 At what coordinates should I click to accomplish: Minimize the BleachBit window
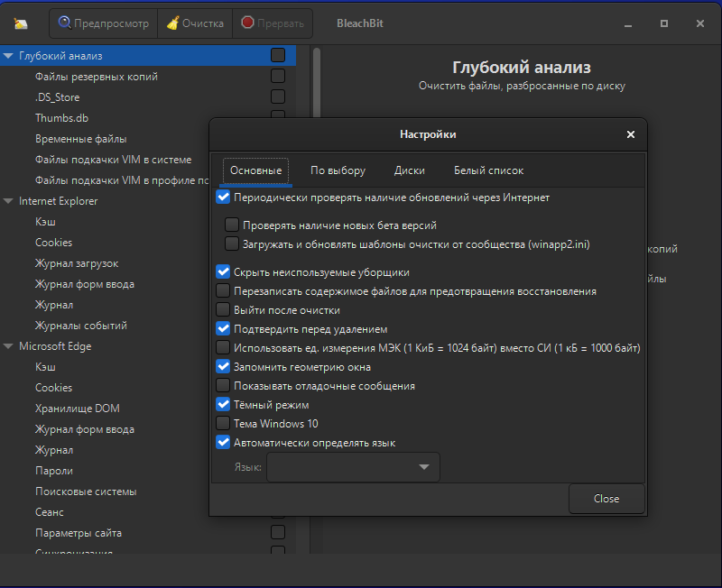(628, 23)
